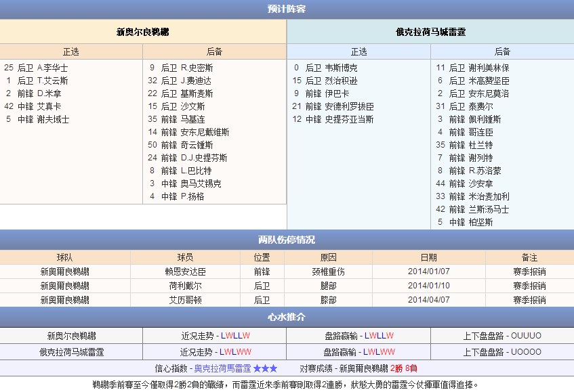Click the 两队伤停情况 section header
This screenshot has height=392, width=574.
click(x=287, y=240)
